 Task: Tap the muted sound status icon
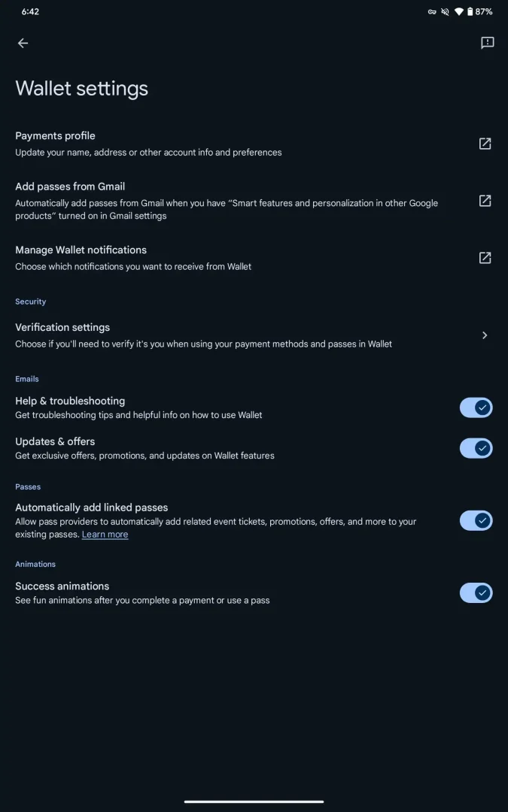pos(446,11)
